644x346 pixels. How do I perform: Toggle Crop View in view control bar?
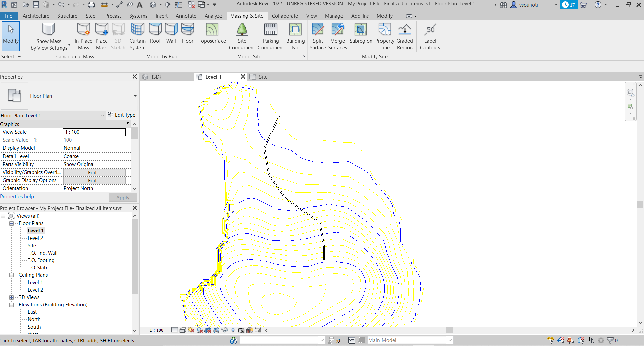(x=208, y=330)
